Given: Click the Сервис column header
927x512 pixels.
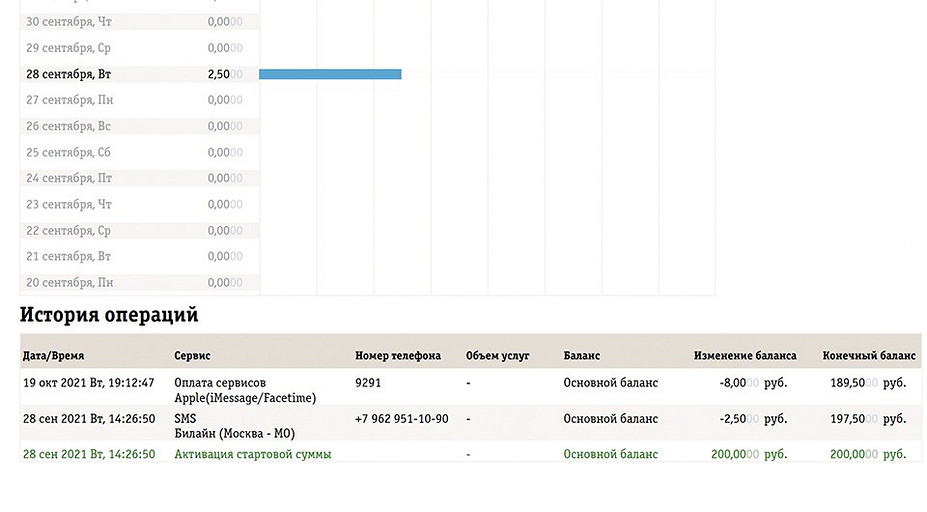Looking at the screenshot, I should coord(192,355).
